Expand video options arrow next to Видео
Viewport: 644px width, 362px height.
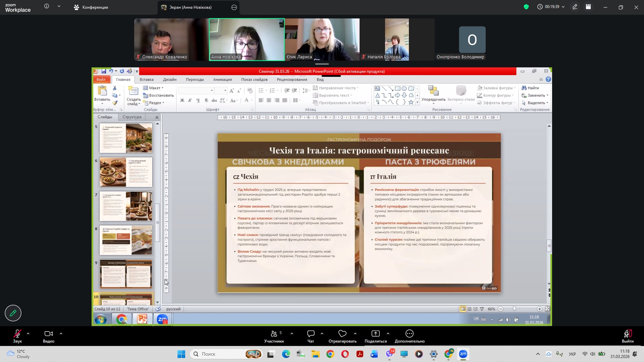coord(61,334)
